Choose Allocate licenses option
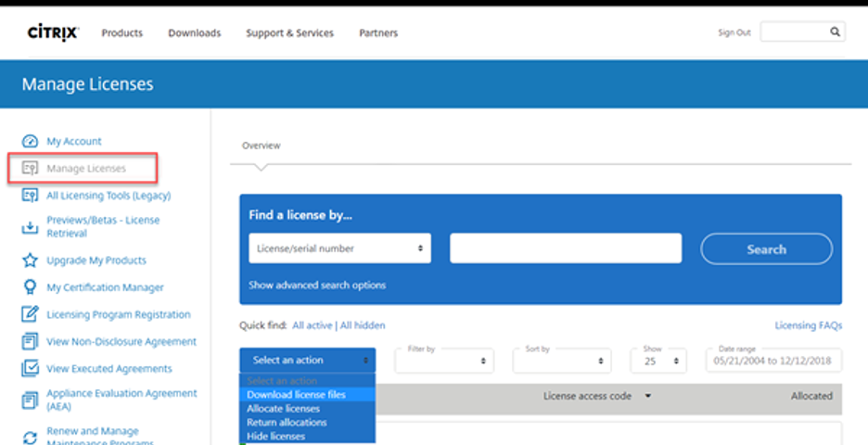The width and height of the screenshot is (868, 445). (307, 409)
